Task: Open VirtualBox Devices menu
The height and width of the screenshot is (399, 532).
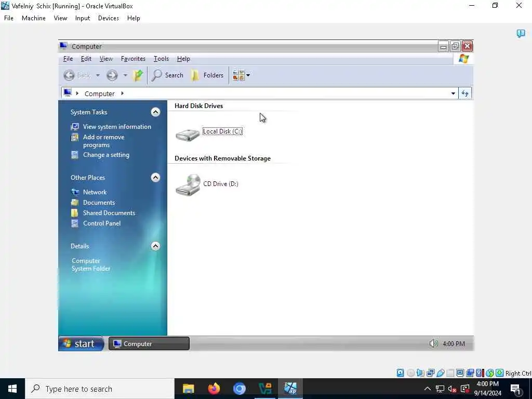Action: pos(108,18)
